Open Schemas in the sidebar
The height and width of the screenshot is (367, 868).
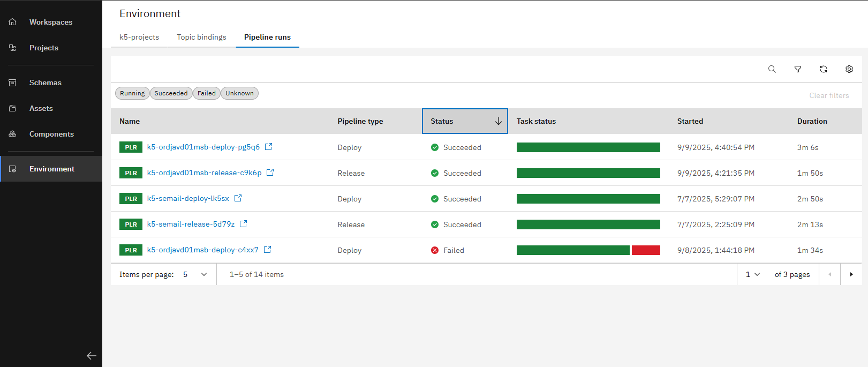[x=46, y=83]
